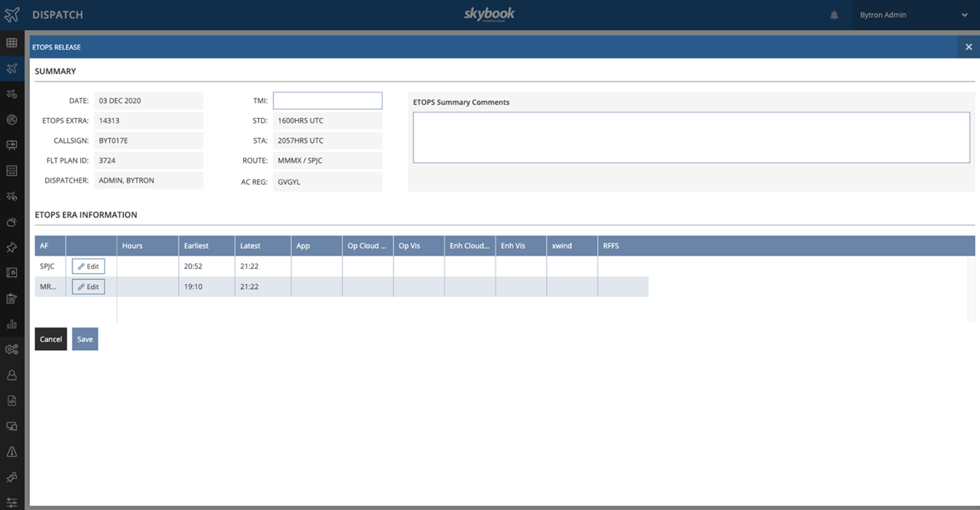Click into the ETOPS Summary Comments box
The height and width of the screenshot is (510, 980).
point(691,137)
